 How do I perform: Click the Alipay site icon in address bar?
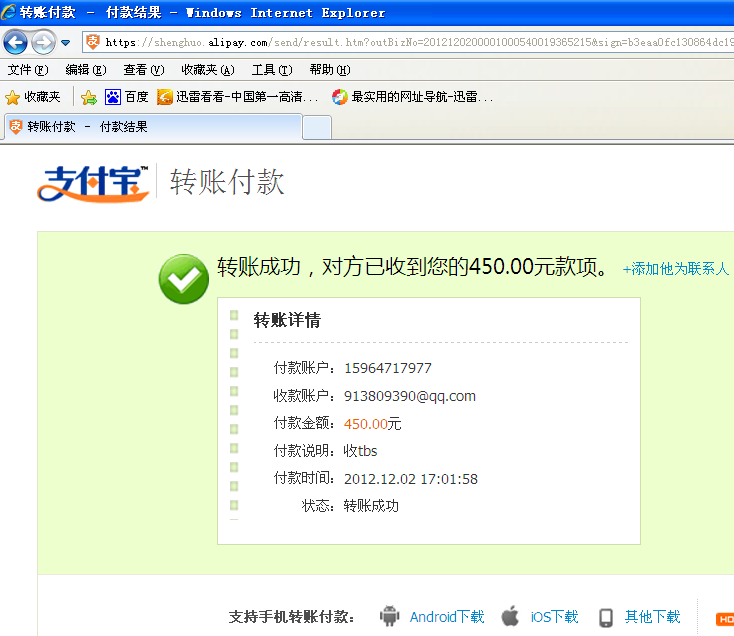(93, 42)
